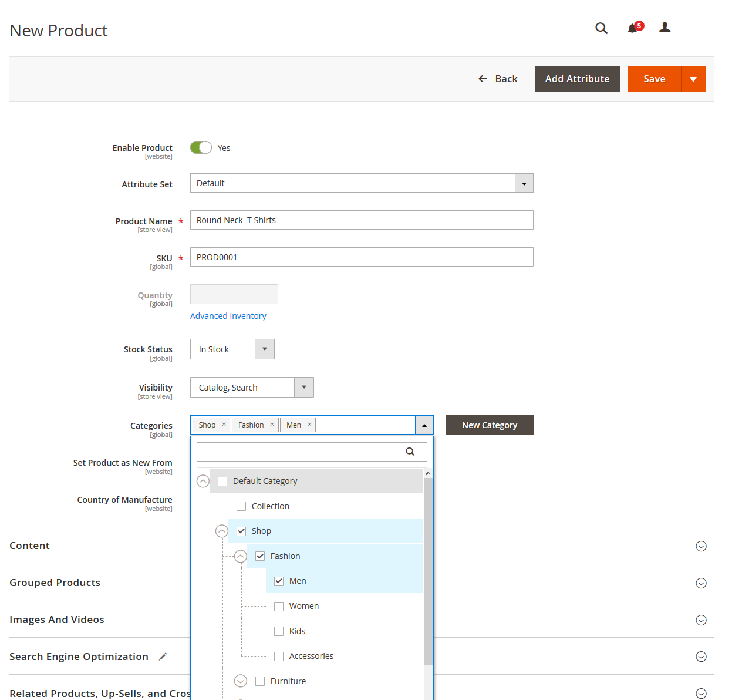Screen dimensions: 732x700
Task: Click the Product Name input field
Action: click(x=362, y=220)
